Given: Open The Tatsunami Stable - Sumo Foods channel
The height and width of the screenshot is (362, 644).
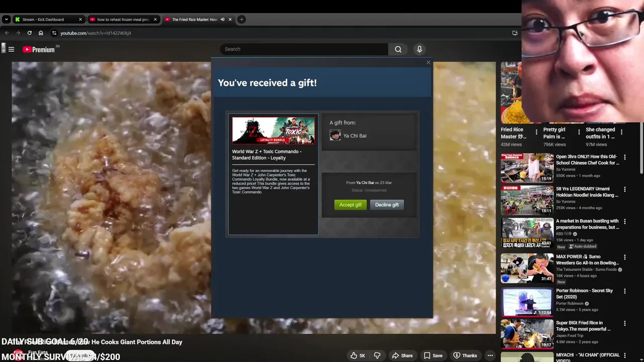Looking at the screenshot, I should (x=587, y=269).
